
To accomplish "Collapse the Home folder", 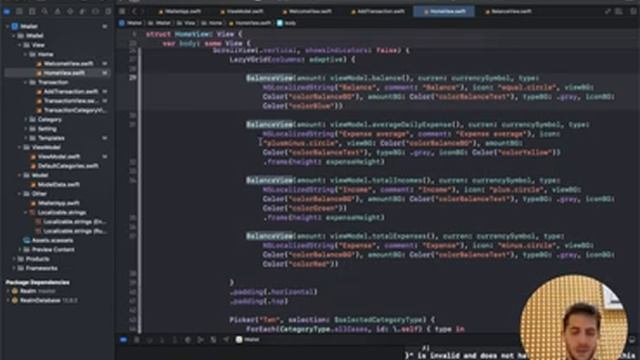I will coord(26,54).
